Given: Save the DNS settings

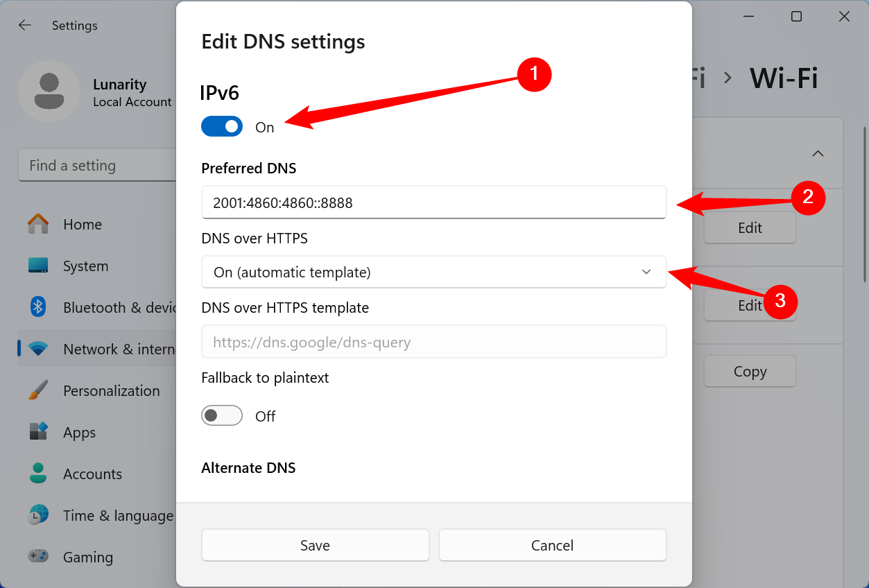Looking at the screenshot, I should [x=315, y=545].
